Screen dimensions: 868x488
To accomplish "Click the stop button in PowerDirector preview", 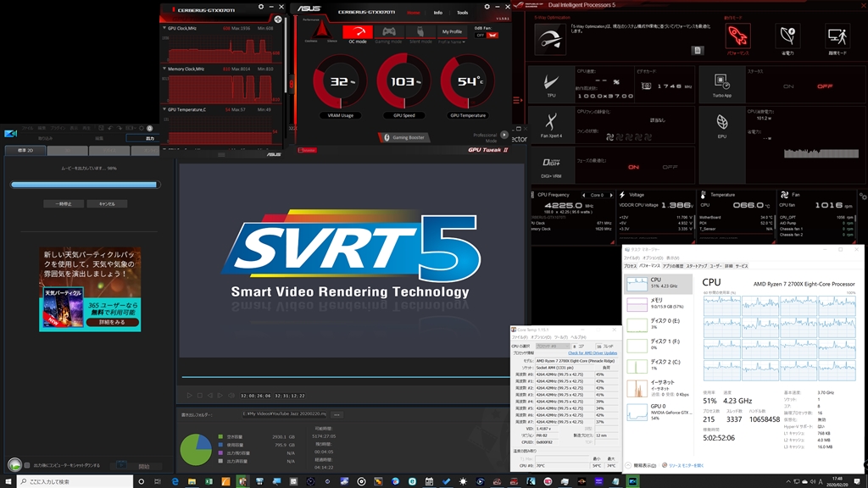I will (200, 396).
